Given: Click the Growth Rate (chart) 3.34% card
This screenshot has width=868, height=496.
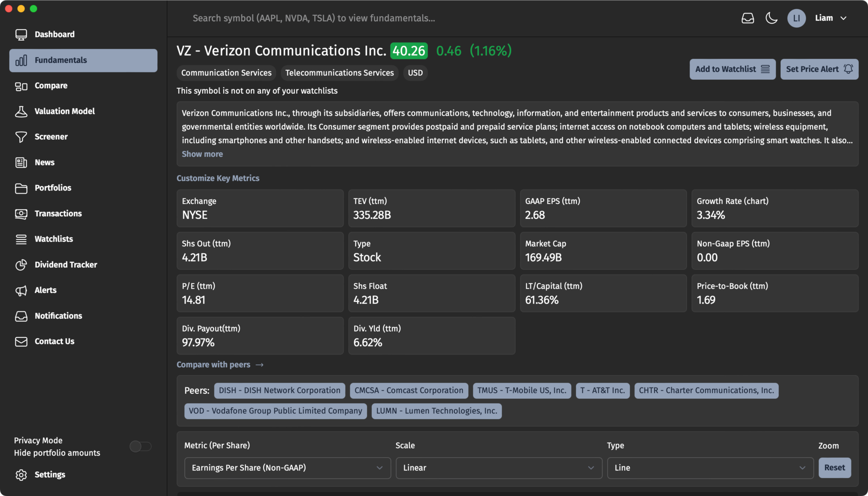Looking at the screenshot, I should [775, 209].
